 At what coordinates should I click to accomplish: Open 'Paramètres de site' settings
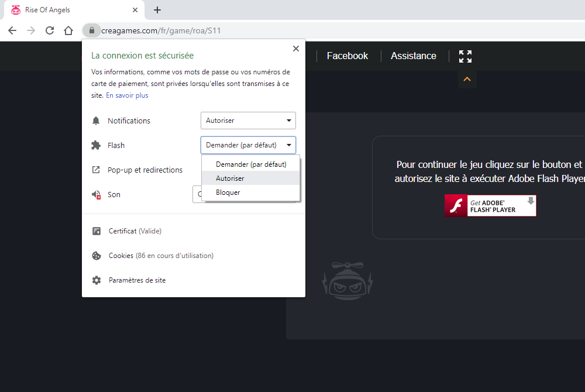point(137,280)
